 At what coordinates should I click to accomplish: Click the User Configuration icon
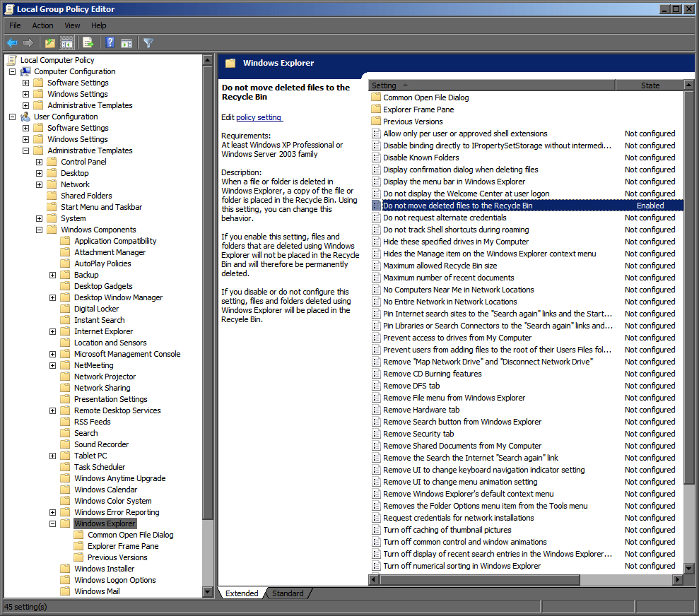click(25, 117)
